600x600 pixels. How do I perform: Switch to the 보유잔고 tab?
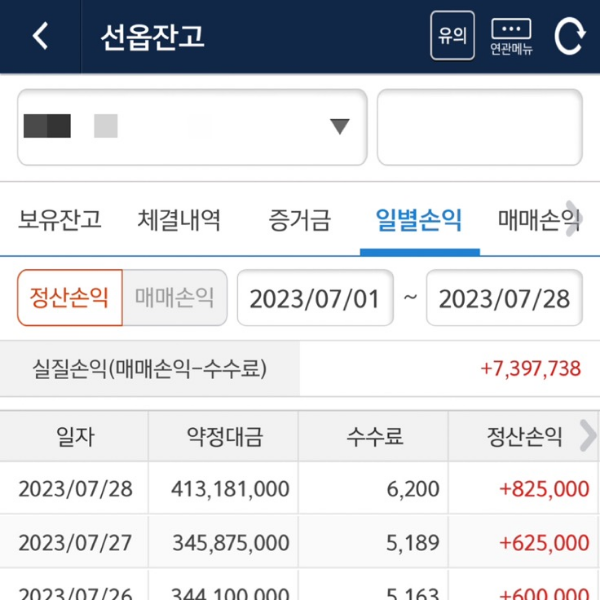click(60, 219)
